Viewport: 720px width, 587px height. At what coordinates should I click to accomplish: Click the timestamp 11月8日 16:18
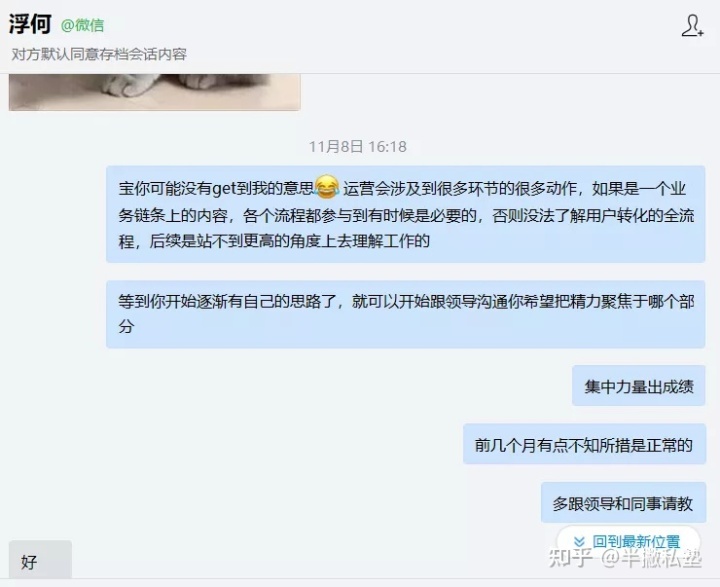(358, 147)
